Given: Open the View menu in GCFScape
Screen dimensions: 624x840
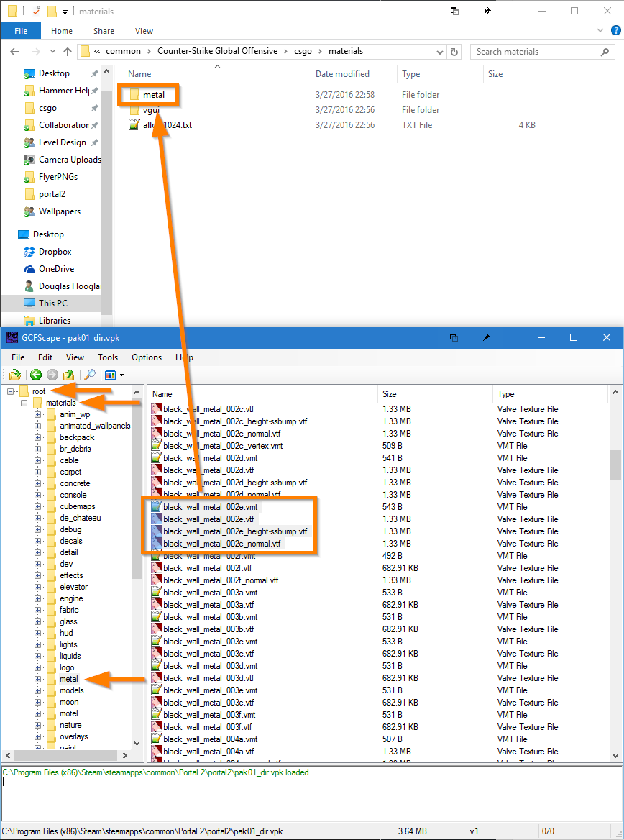Looking at the screenshot, I should click(x=75, y=357).
